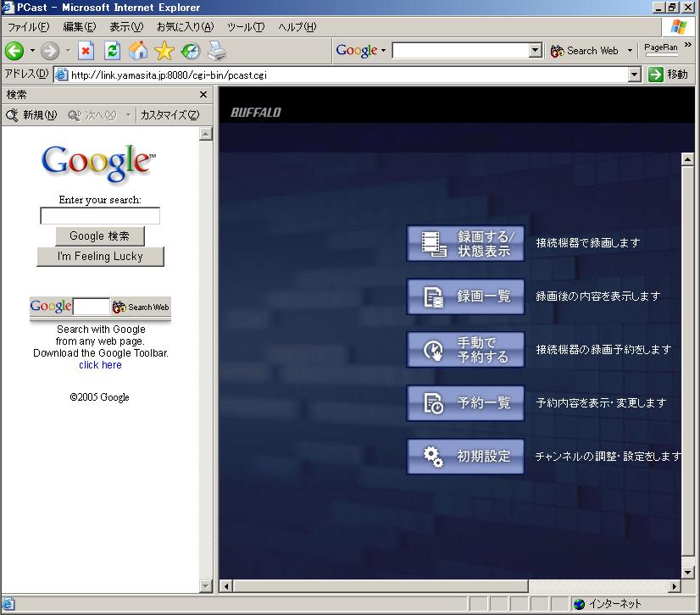The width and height of the screenshot is (700, 615).
Task: Open the ファイル(F) menu
Action: click(x=29, y=27)
